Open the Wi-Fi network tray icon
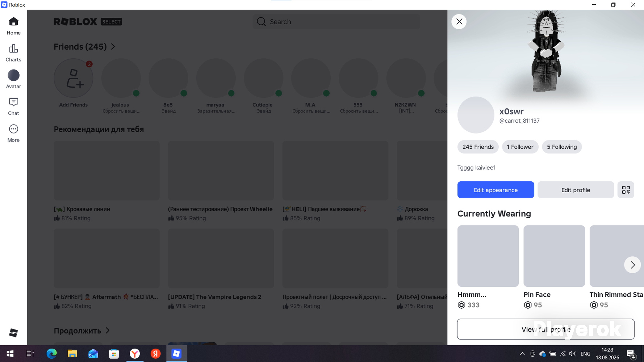The width and height of the screenshot is (644, 362). point(563,354)
